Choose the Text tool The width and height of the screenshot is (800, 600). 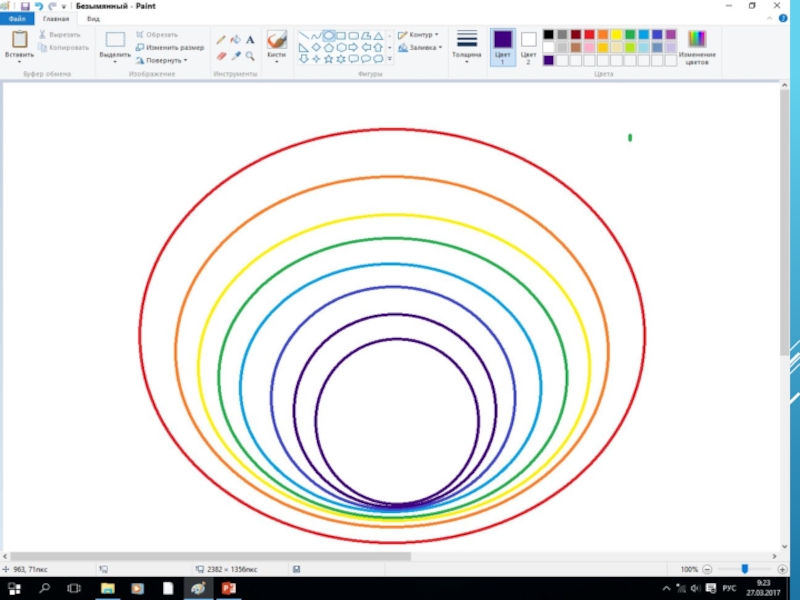tap(250, 40)
